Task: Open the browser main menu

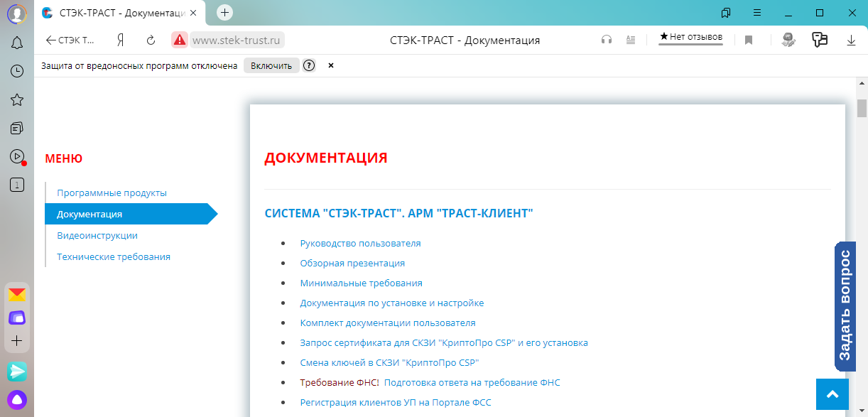Action: (x=757, y=13)
